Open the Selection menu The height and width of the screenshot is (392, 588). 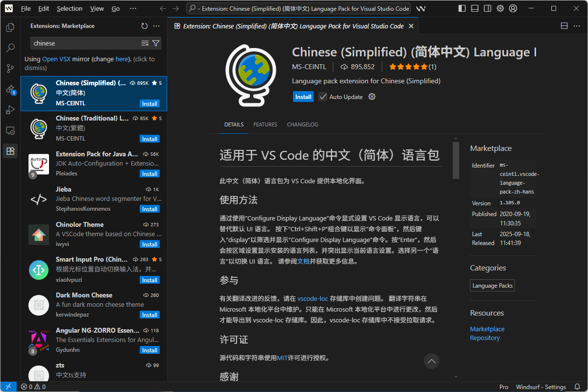tap(70, 8)
